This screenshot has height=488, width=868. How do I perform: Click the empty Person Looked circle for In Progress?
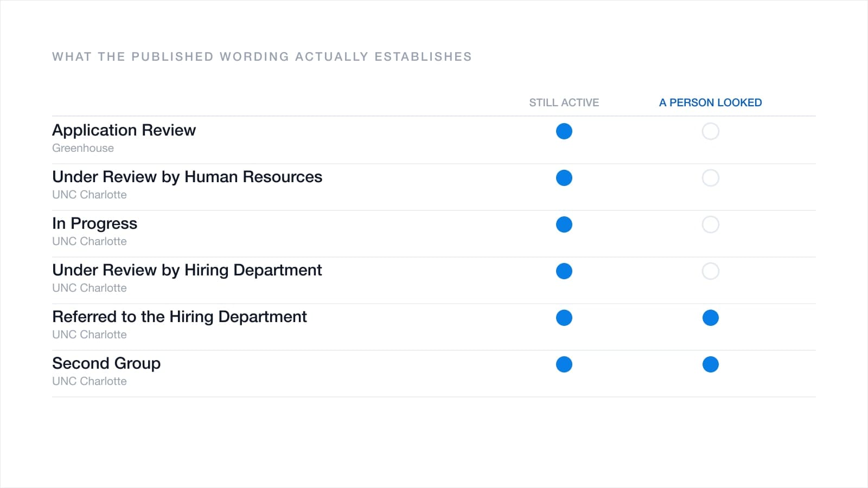[711, 224]
